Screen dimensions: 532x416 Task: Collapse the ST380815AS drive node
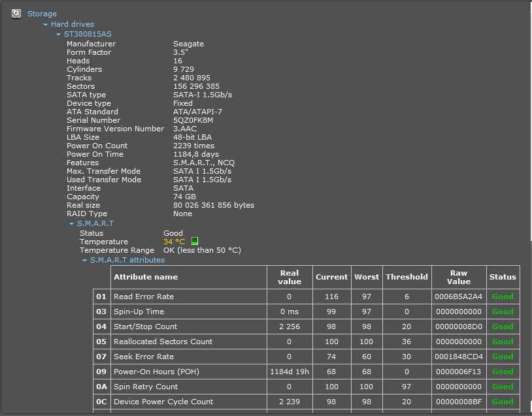tap(58, 34)
